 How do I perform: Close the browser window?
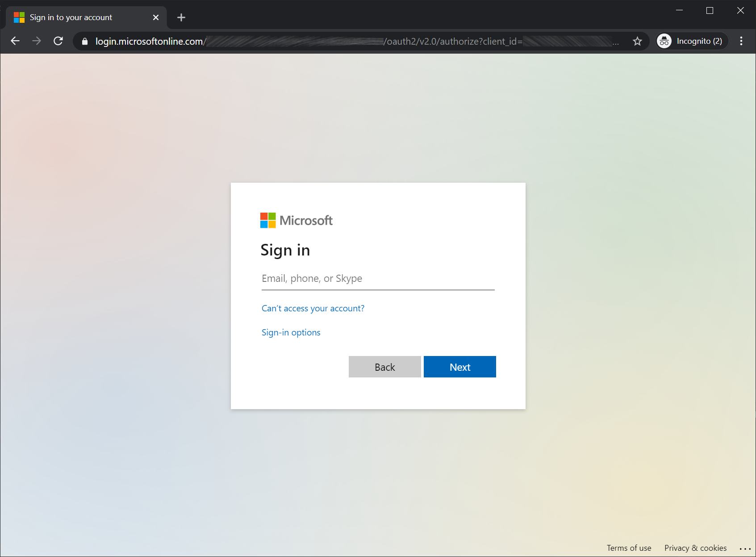click(740, 10)
